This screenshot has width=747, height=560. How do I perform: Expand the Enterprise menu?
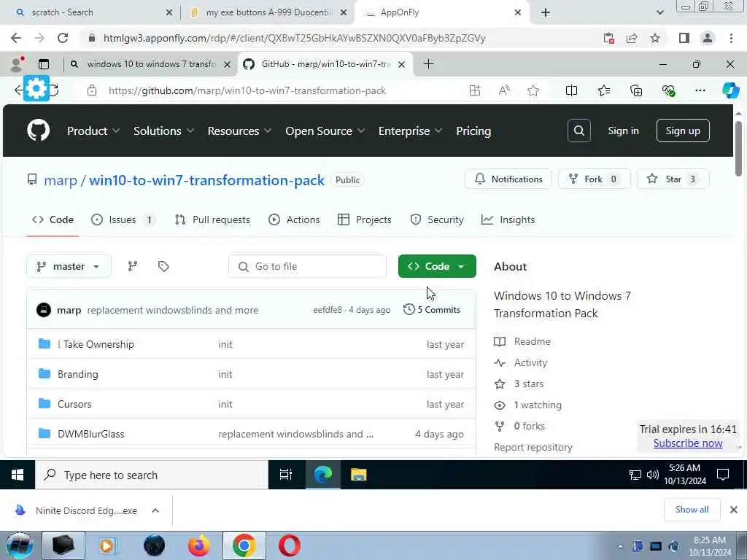(x=410, y=131)
